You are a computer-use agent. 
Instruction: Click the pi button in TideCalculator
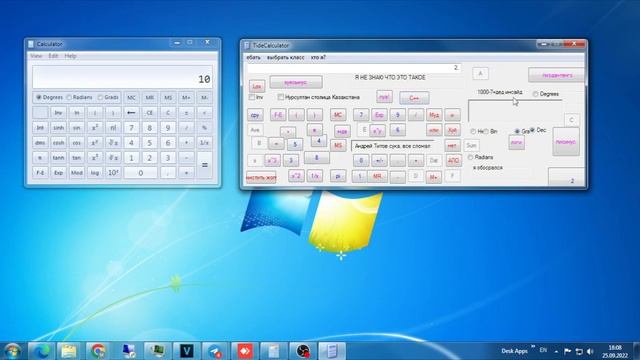pos(338,176)
